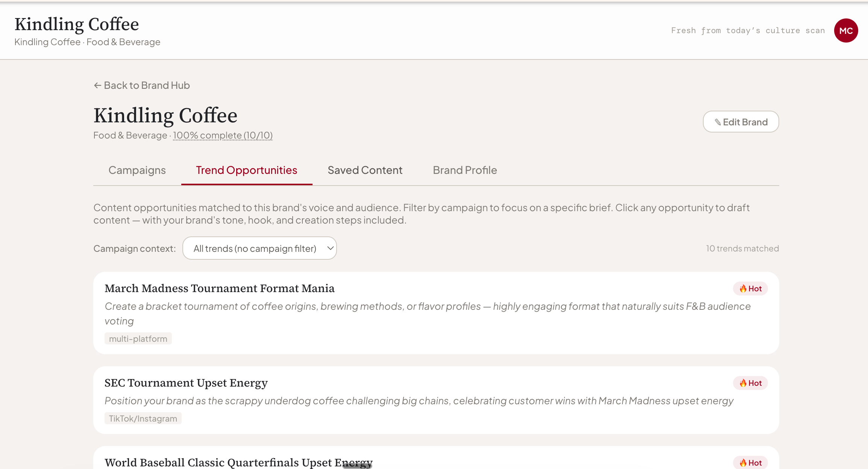Click the multi-platform tag chip

tap(138, 338)
